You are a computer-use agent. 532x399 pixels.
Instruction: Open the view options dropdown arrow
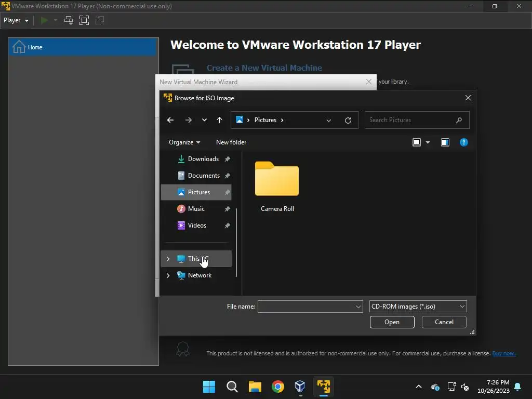coord(428,142)
